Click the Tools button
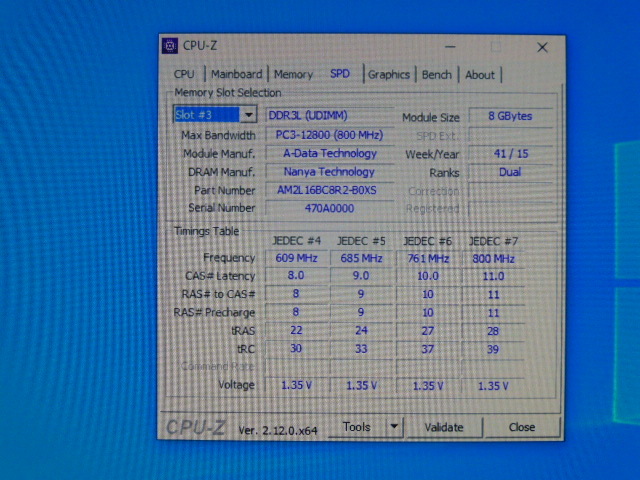This screenshot has width=640, height=480. click(357, 427)
